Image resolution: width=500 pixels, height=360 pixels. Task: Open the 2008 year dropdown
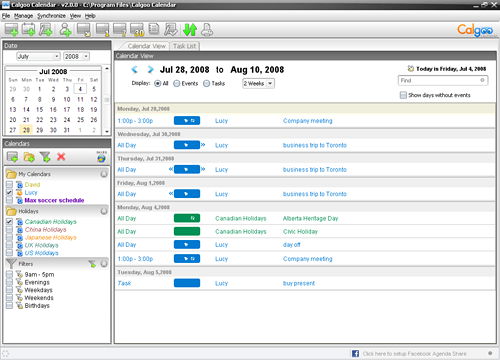(x=77, y=56)
